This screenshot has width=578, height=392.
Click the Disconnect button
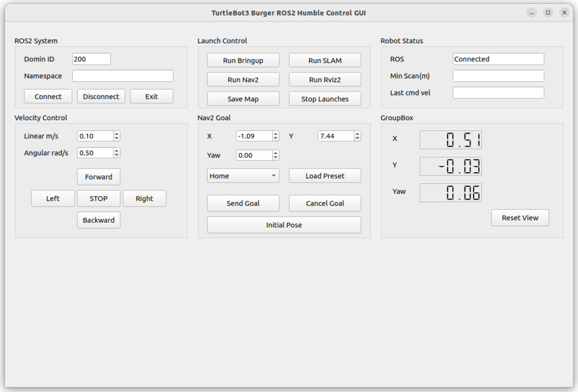pos(101,96)
